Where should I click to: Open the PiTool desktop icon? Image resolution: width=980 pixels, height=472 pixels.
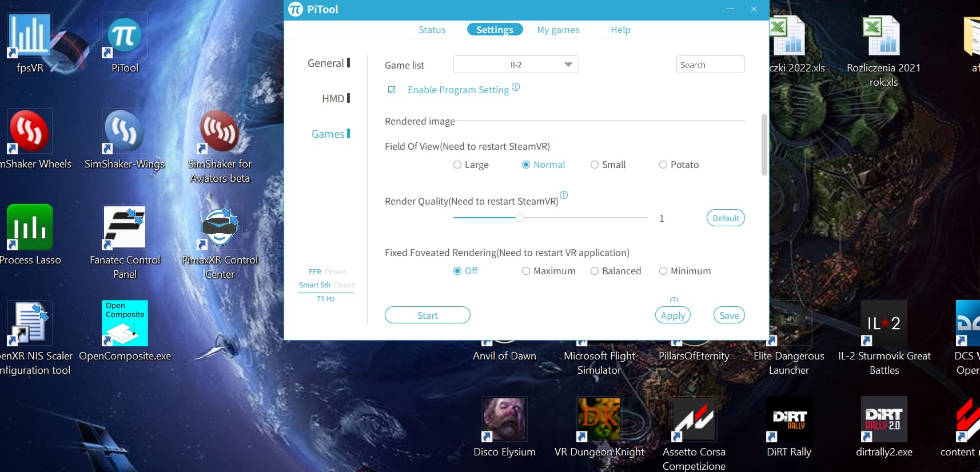pyautogui.click(x=125, y=37)
